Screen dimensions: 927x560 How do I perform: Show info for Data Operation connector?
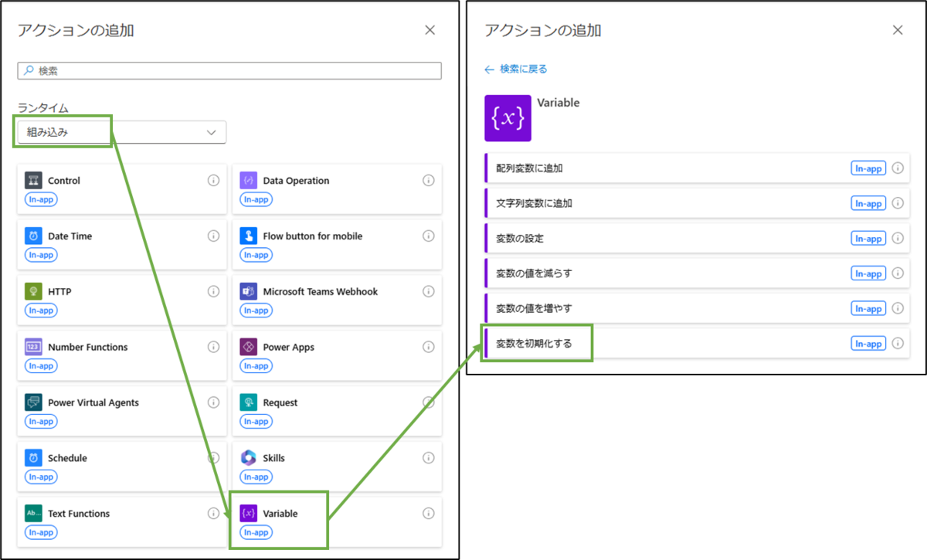point(429,181)
